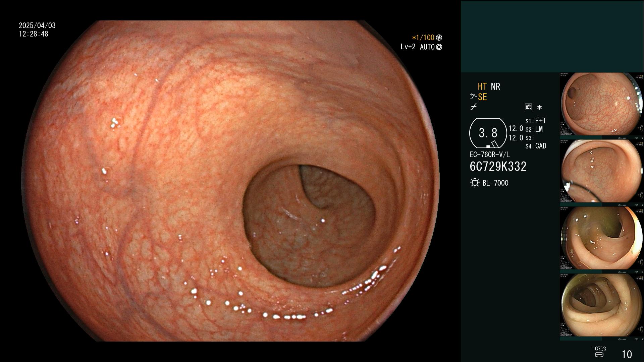644x362 pixels.
Task: Open the second thumbnail showing the snare wire
Action: [x=602, y=171]
